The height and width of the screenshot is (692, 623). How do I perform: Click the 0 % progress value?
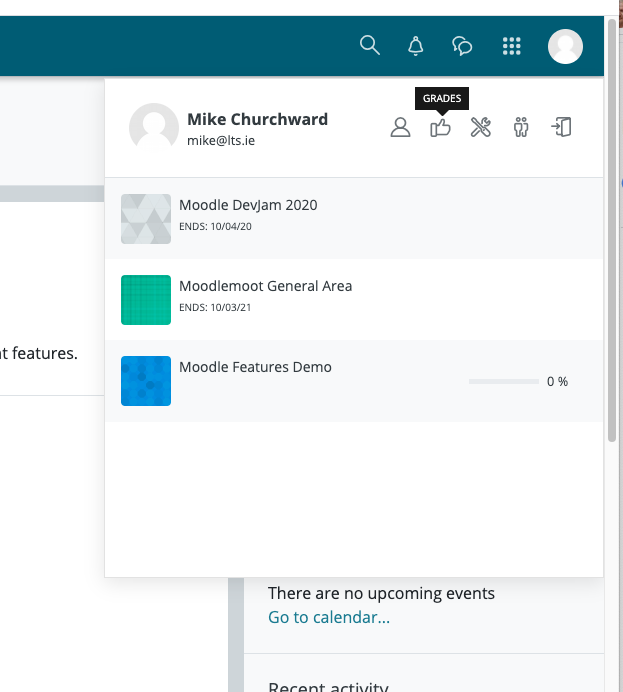click(557, 381)
